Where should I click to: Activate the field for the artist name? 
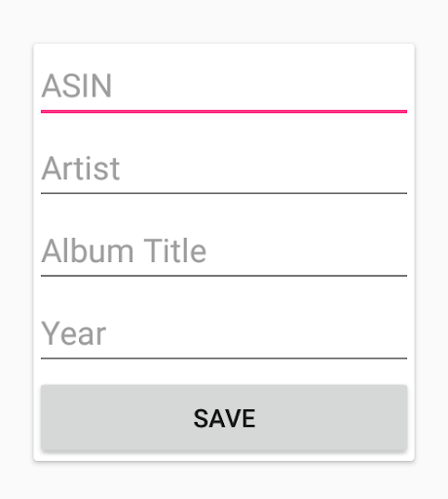coord(224,169)
